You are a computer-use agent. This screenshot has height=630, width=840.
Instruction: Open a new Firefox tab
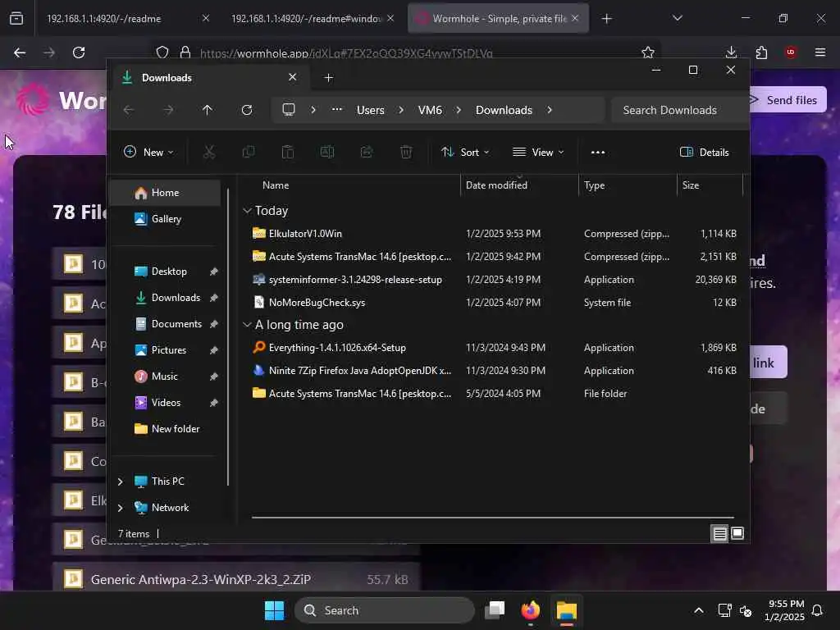point(606,19)
